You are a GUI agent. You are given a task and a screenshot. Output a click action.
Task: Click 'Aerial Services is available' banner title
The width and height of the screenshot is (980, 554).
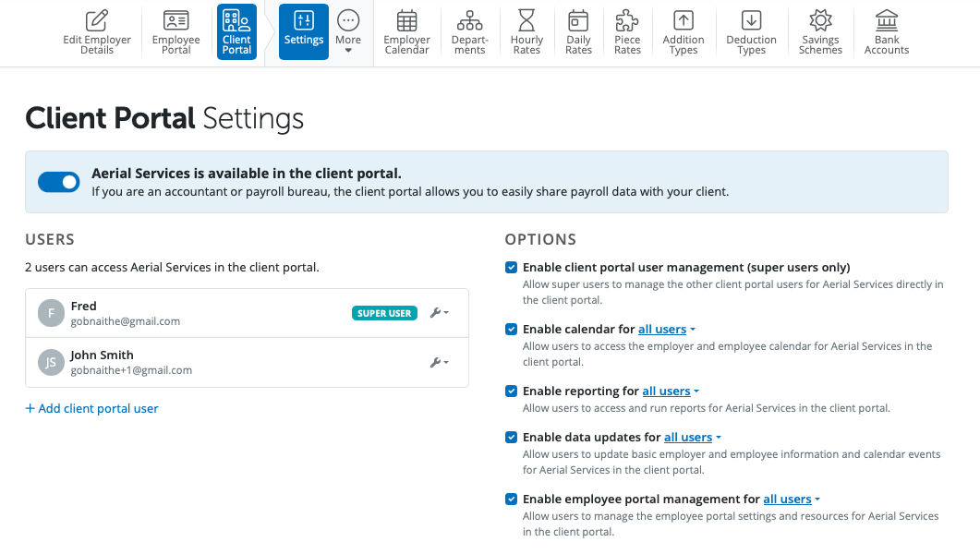[x=247, y=173]
